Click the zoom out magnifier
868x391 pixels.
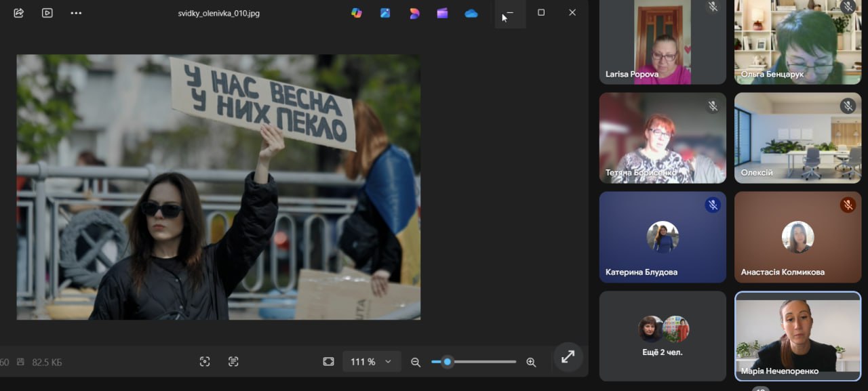click(x=416, y=363)
